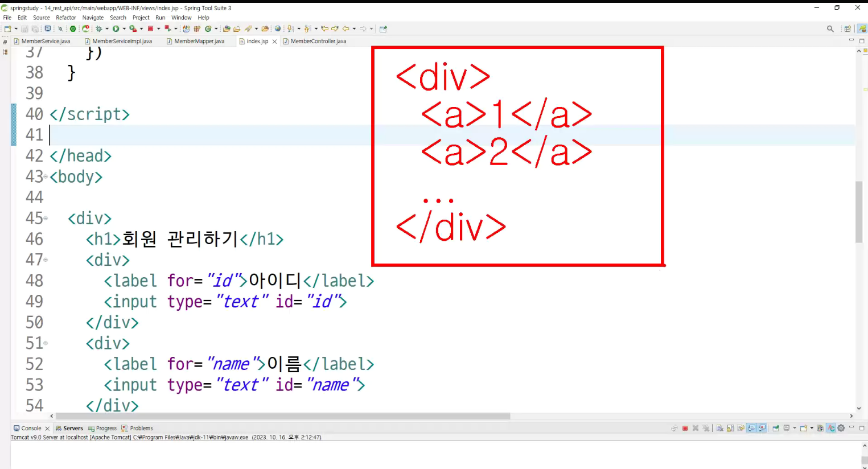
Task: Toggle Show Console on Standard Error Change
Action: coord(762,428)
